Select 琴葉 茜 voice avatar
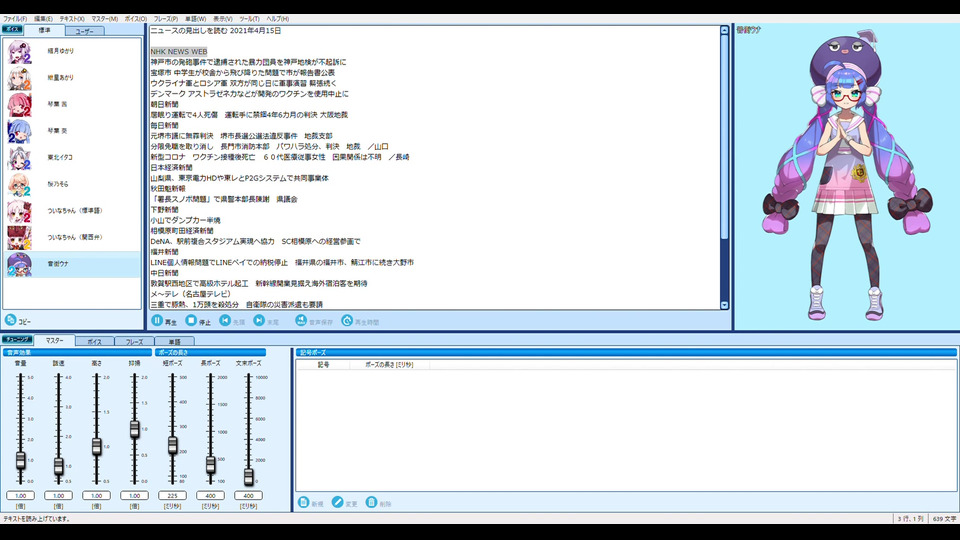 (x=19, y=105)
